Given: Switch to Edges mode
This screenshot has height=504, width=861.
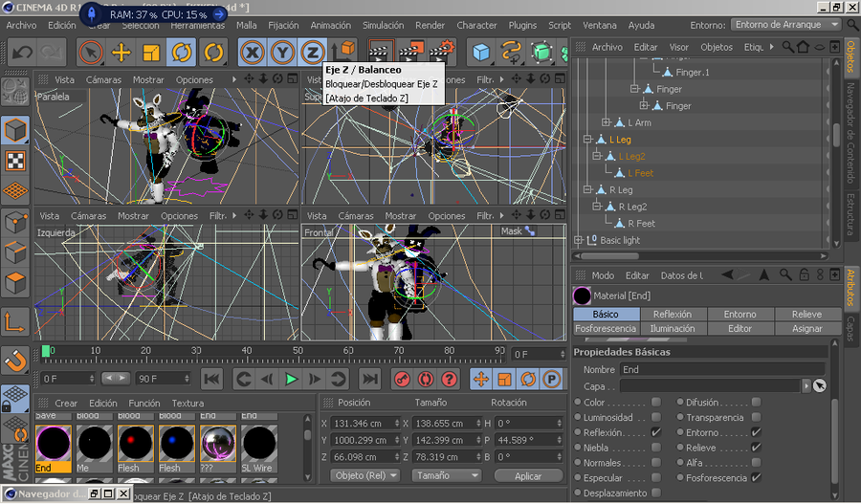Looking at the screenshot, I should (15, 252).
